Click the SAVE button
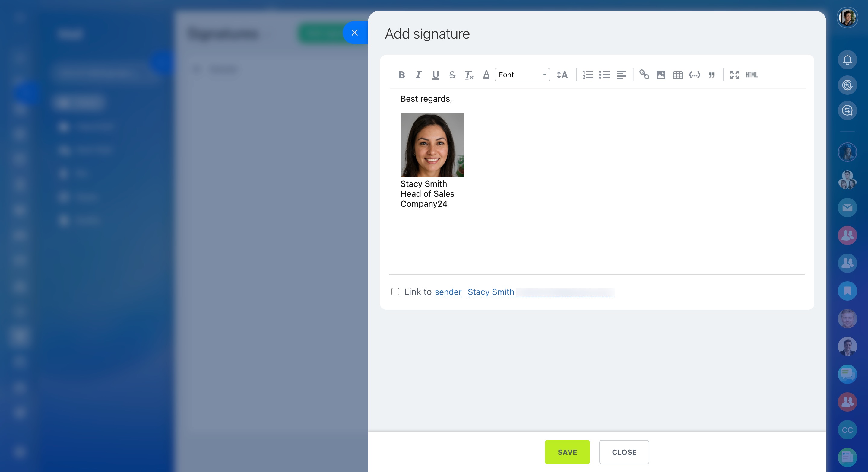Screen dimensions: 868x472 point(567,452)
